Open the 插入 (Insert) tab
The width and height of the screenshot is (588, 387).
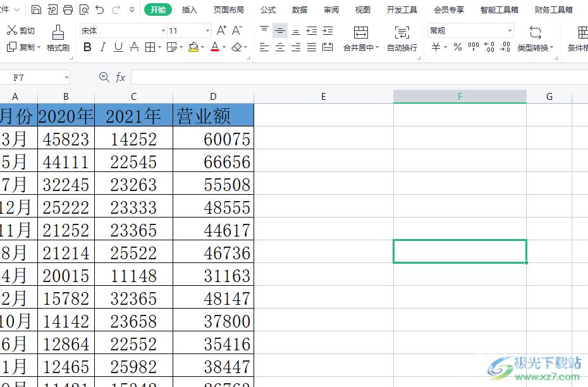click(x=189, y=9)
